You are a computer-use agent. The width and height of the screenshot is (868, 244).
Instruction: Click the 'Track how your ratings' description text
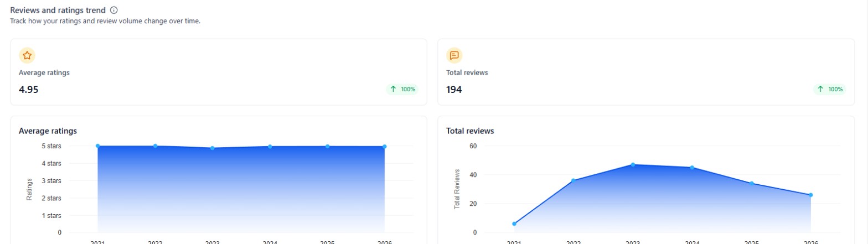click(x=105, y=21)
